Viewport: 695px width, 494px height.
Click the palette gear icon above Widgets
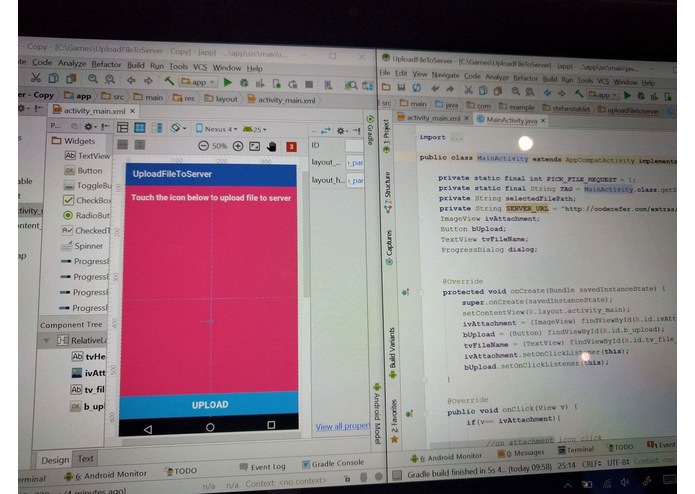pyautogui.click(x=89, y=127)
